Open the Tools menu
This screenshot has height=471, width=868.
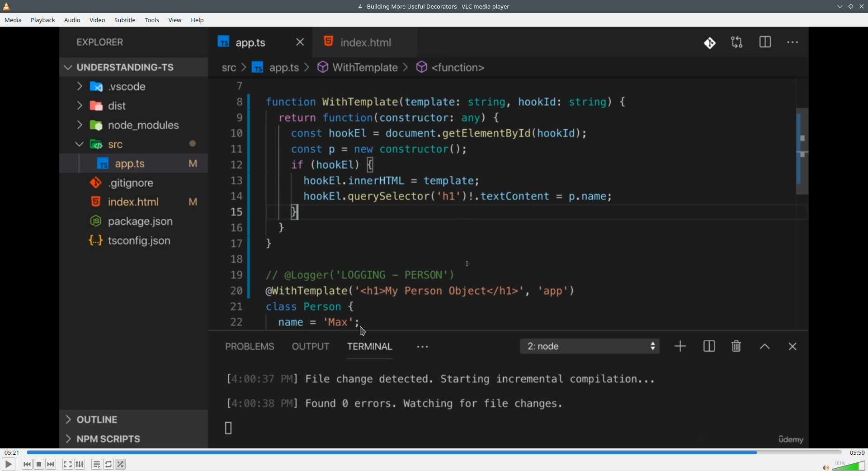click(152, 20)
